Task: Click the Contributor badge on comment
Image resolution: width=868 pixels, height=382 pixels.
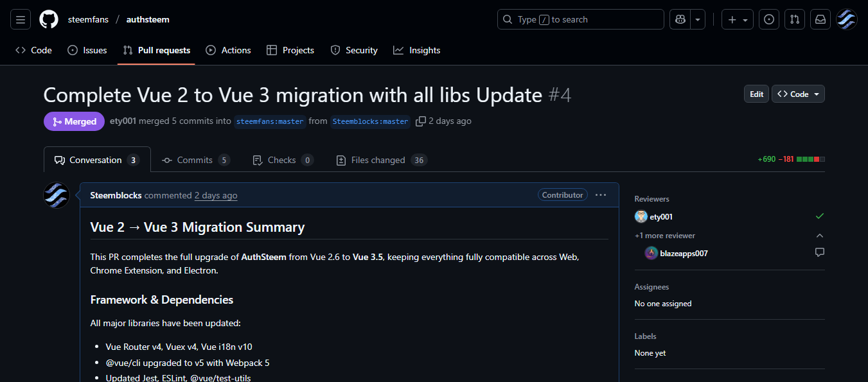Action: click(563, 195)
